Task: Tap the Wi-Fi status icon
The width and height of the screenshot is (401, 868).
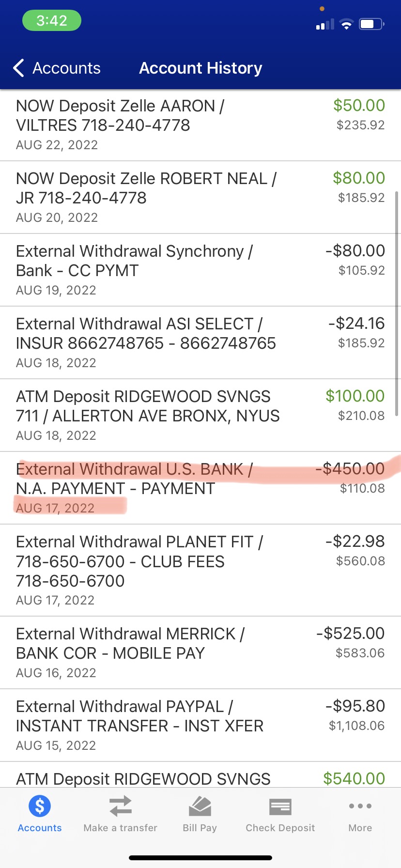Action: coord(346,24)
